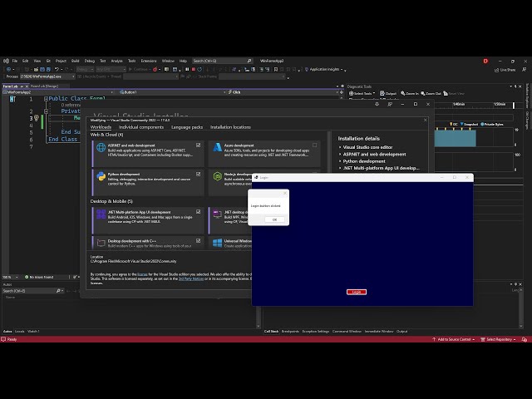Toggle Azure development checkbox
Image resolution: width=532 pixels, height=399 pixels.
314,145
